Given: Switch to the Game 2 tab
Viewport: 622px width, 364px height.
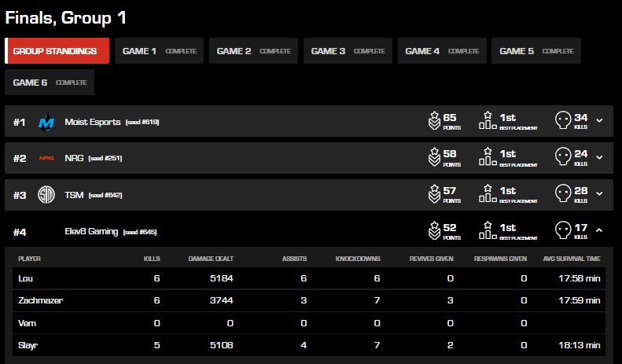Looking at the screenshot, I should click(x=253, y=51).
